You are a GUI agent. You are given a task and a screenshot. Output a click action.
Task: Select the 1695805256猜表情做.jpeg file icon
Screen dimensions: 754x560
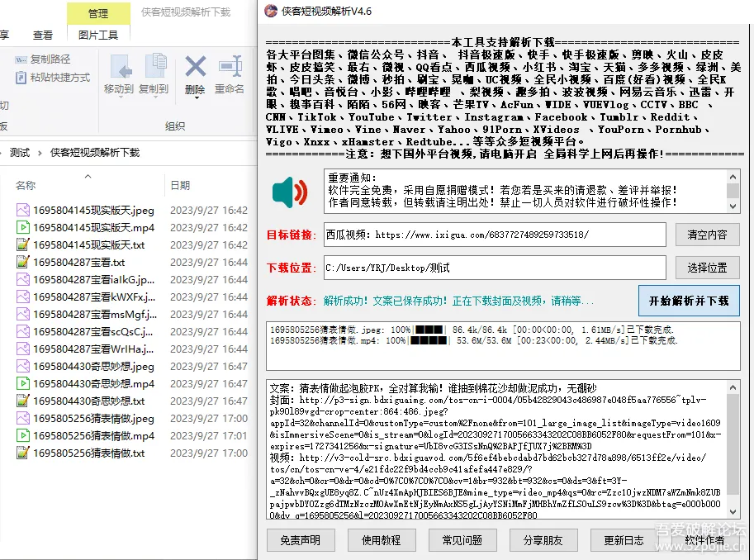[22, 418]
